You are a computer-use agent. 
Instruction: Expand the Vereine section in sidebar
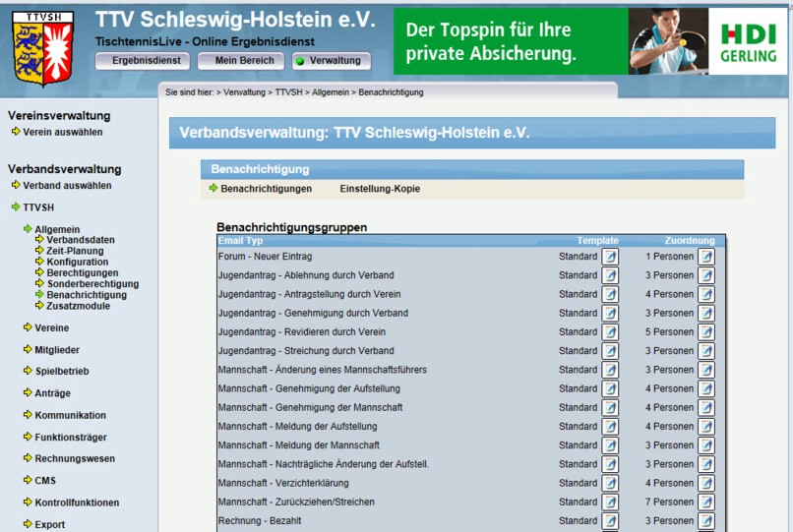point(51,328)
